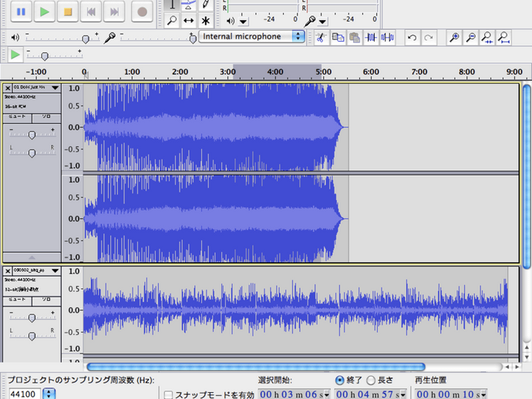Click the Paste icon
The height and width of the screenshot is (399, 532).
pos(354,37)
